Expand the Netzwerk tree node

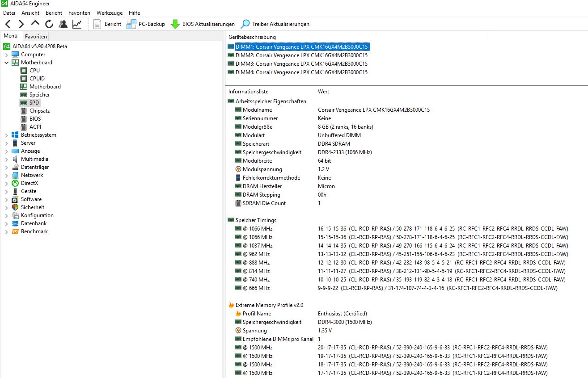6,175
